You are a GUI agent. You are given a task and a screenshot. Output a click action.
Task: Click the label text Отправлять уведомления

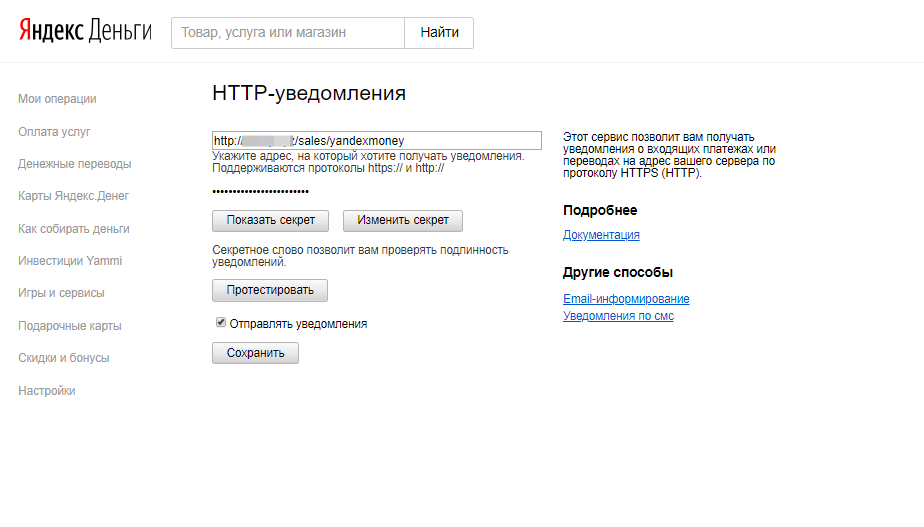[x=298, y=324]
